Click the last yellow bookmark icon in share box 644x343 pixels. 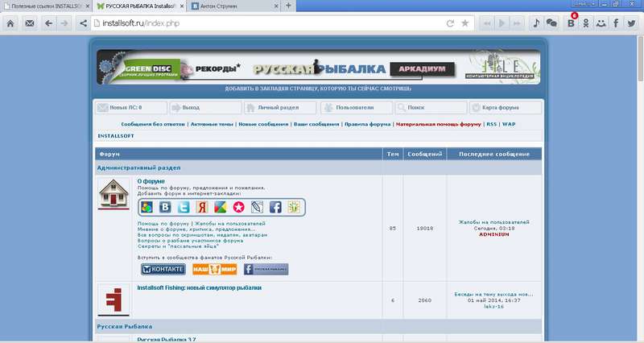[x=294, y=207]
